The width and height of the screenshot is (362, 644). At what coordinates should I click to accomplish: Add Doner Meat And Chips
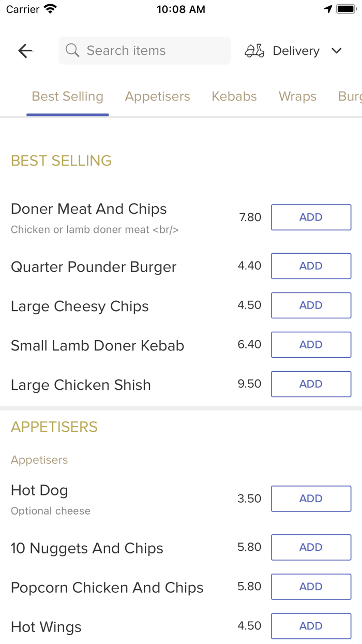tap(311, 217)
